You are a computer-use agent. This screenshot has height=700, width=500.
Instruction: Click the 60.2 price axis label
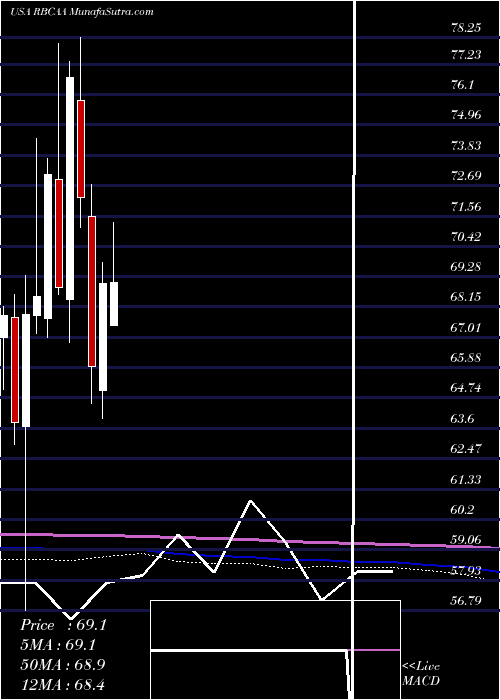(x=463, y=510)
